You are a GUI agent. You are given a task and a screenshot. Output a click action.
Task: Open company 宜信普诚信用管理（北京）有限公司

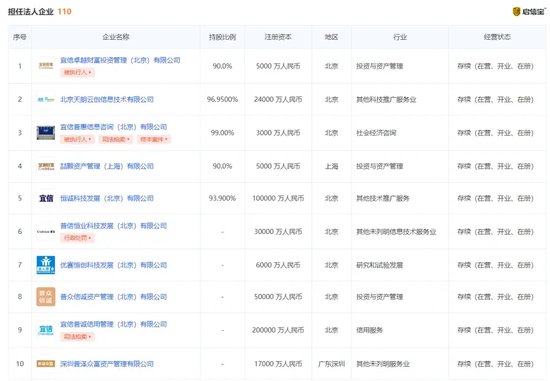point(114,324)
